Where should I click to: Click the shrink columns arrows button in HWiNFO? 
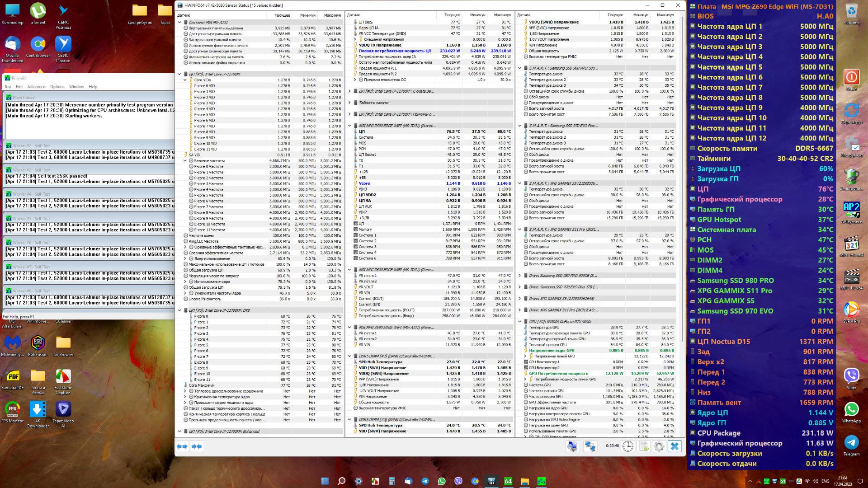[x=197, y=446]
